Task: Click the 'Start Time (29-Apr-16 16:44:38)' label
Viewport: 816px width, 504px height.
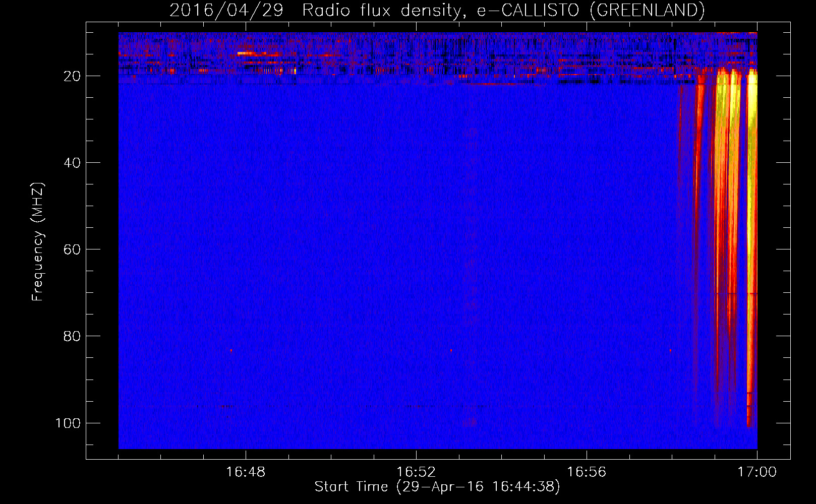Action: point(437,487)
